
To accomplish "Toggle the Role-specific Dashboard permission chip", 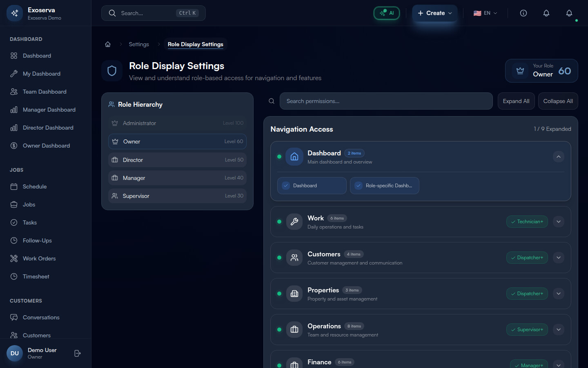I will 384,186.
